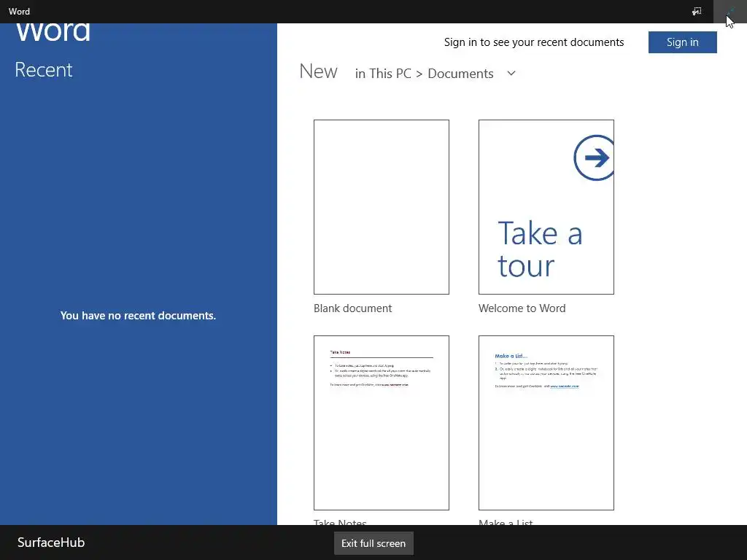Click 'You have no recent documents.' text
This screenshot has height=560, width=747.
pos(138,315)
